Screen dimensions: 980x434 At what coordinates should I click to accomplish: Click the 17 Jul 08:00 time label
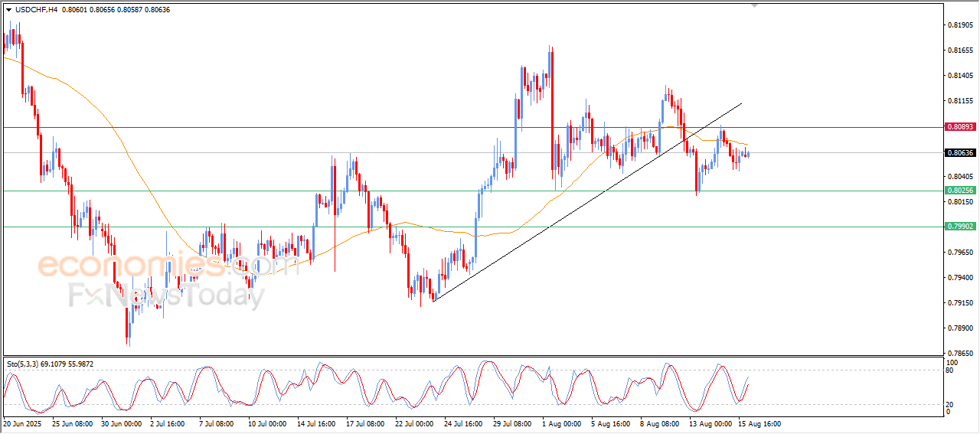(x=365, y=423)
